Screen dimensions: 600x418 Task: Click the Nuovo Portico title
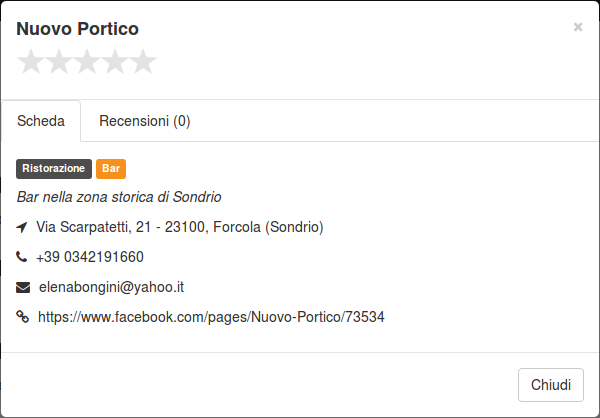[x=77, y=29]
